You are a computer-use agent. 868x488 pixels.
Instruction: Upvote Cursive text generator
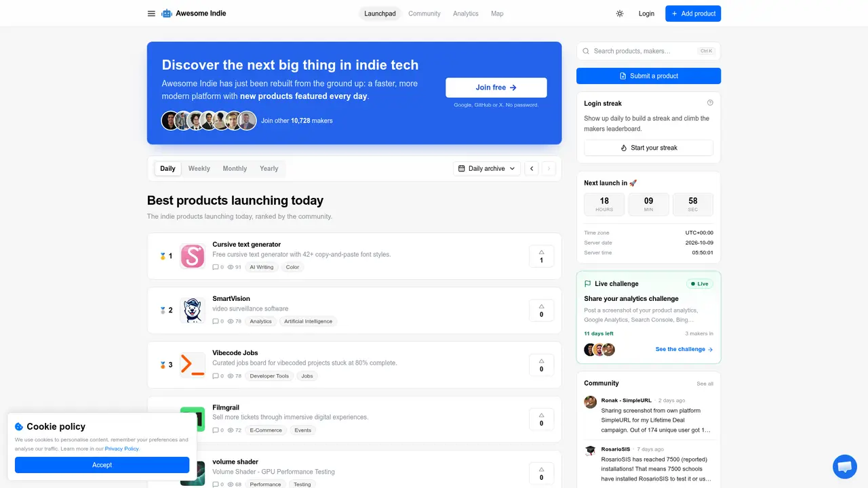541,256
